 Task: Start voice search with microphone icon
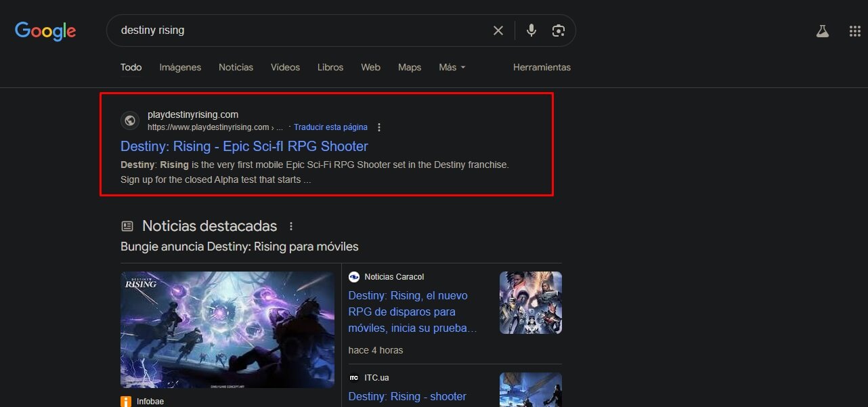(531, 30)
